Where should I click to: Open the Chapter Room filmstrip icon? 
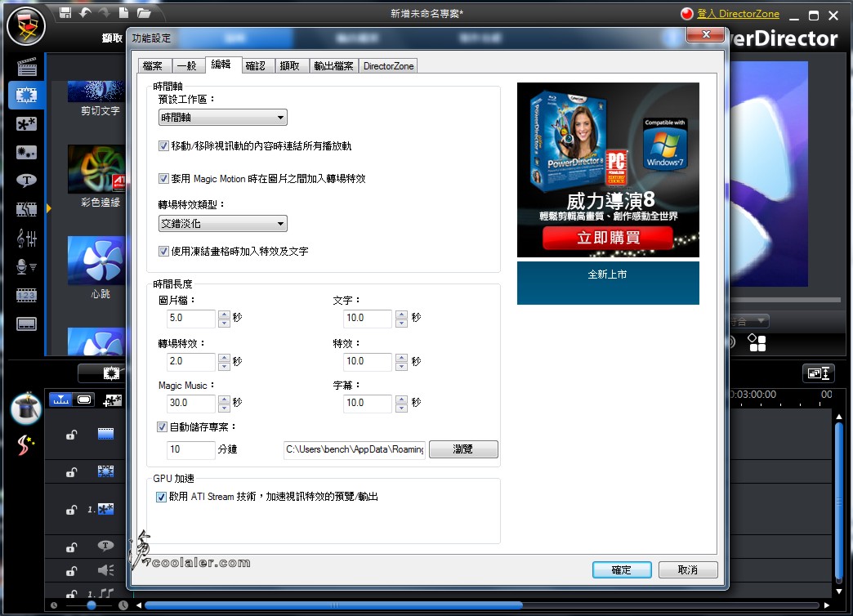27,296
